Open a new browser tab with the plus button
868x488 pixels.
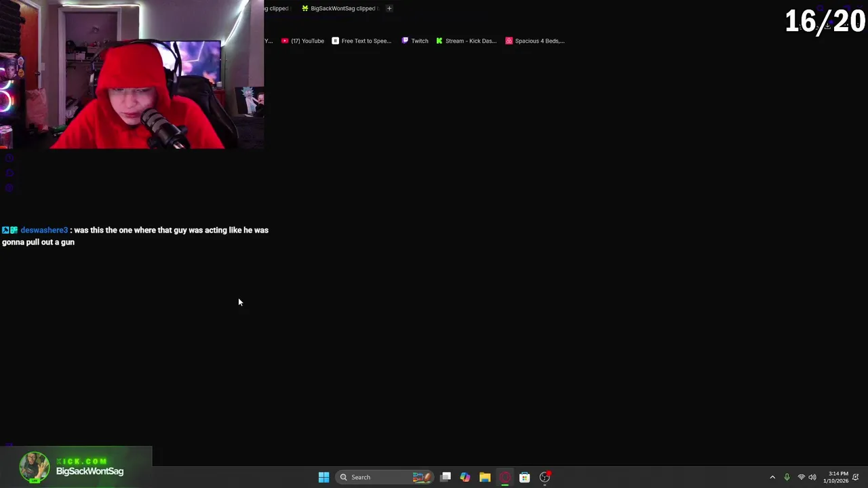(x=389, y=8)
